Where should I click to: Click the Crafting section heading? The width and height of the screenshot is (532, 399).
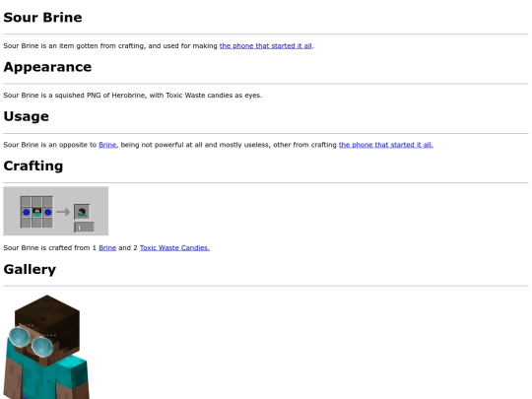click(x=33, y=166)
